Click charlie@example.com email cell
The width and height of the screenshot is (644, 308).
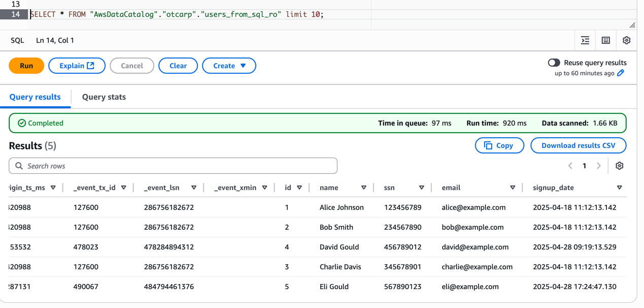pyautogui.click(x=477, y=267)
